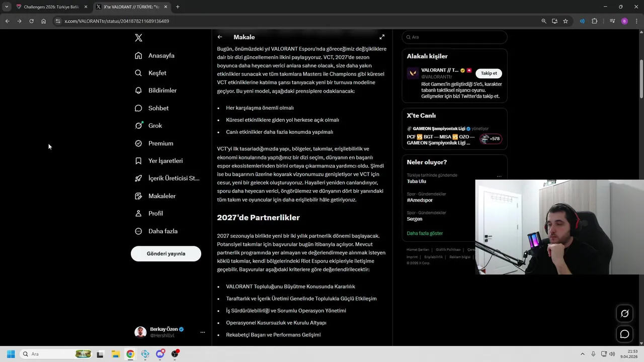Click the Sohbet speech bubble icon
The image size is (644, 362).
coord(138,108)
